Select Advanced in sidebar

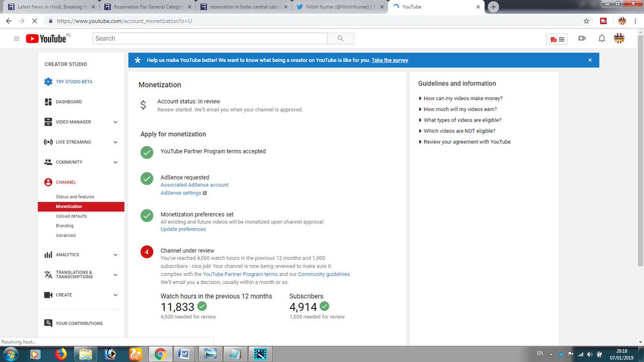[x=65, y=235]
